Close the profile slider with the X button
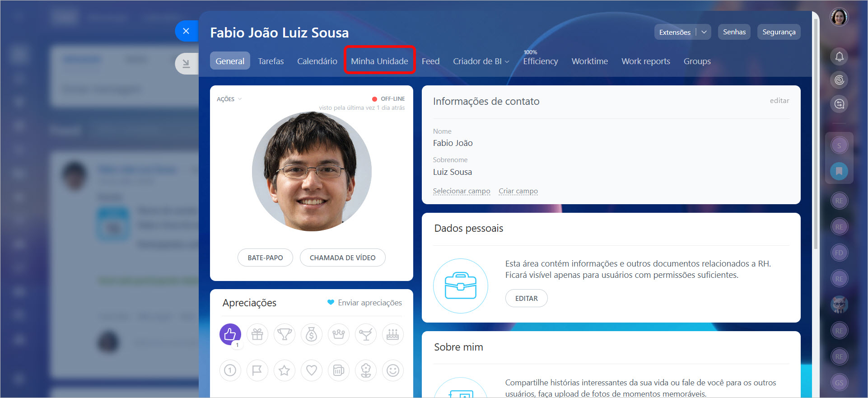868x398 pixels. pos(186,31)
